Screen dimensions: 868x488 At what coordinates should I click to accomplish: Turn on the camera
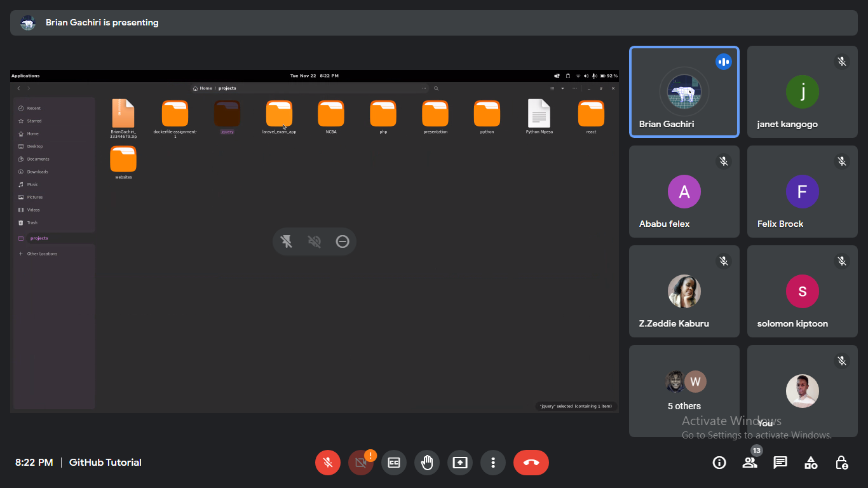pyautogui.click(x=361, y=463)
